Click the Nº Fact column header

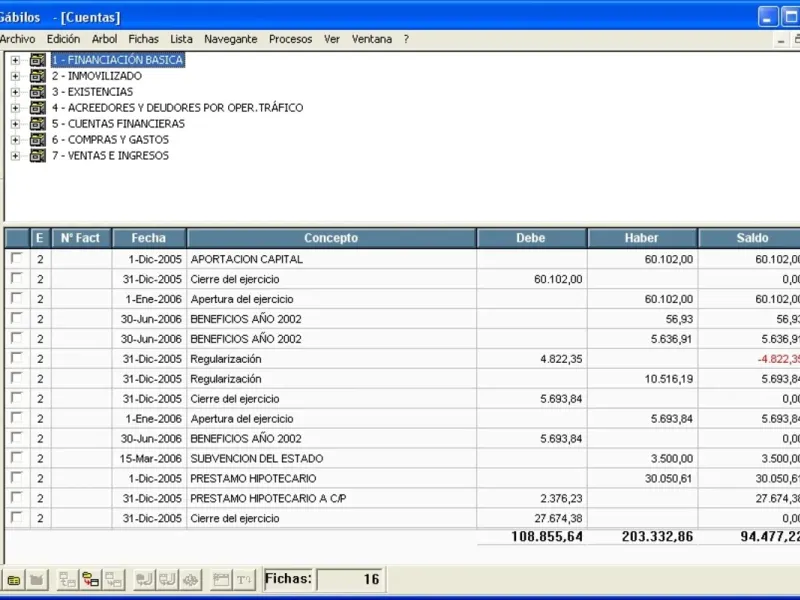point(81,238)
